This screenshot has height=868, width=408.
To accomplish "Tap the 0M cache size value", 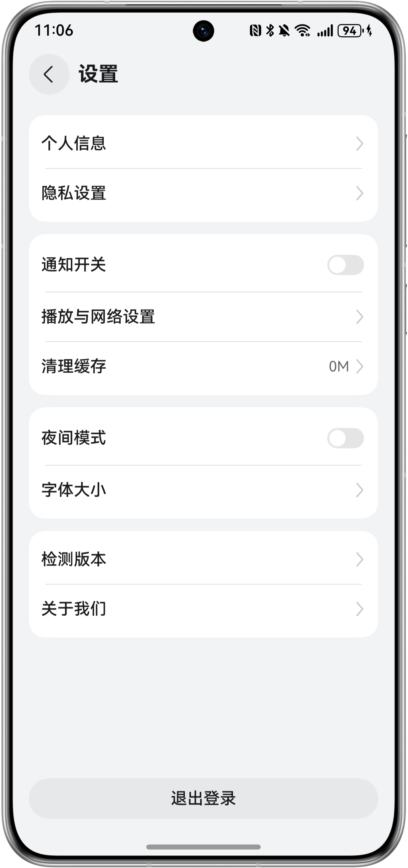I will click(339, 367).
